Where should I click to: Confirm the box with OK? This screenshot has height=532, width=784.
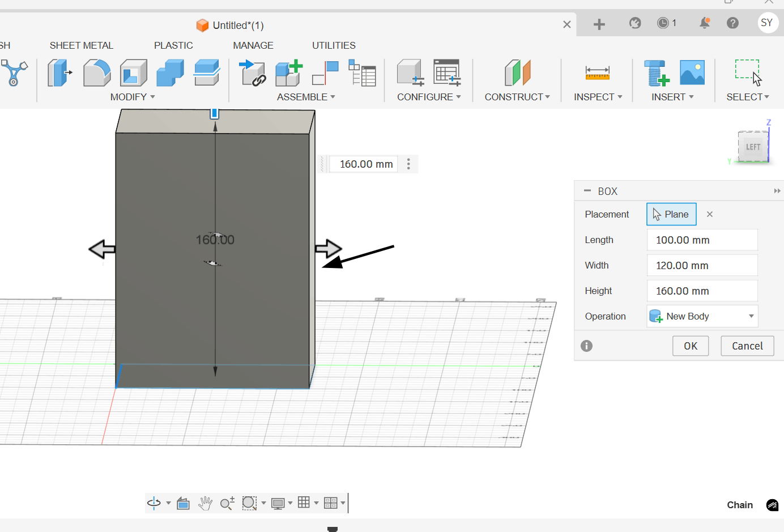(x=691, y=346)
